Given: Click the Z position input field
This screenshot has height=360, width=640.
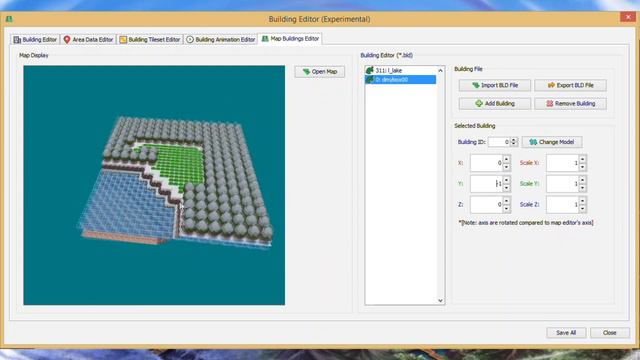Looking at the screenshot, I should coord(486,204).
